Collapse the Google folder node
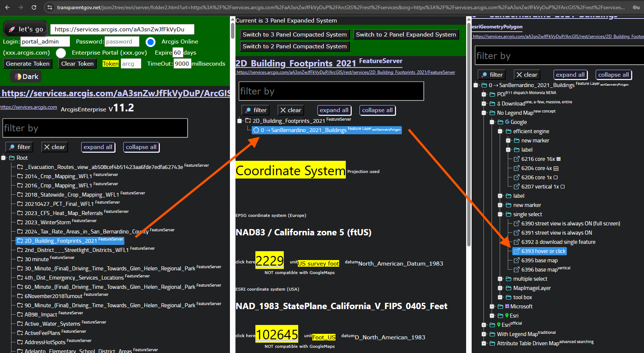Viewport: 644px width, 353px height. coord(492,122)
